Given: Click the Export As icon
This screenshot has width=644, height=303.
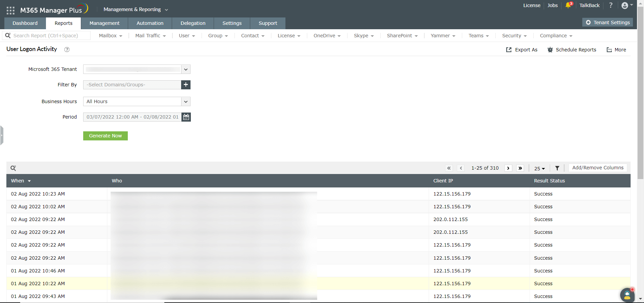Looking at the screenshot, I should tap(509, 50).
